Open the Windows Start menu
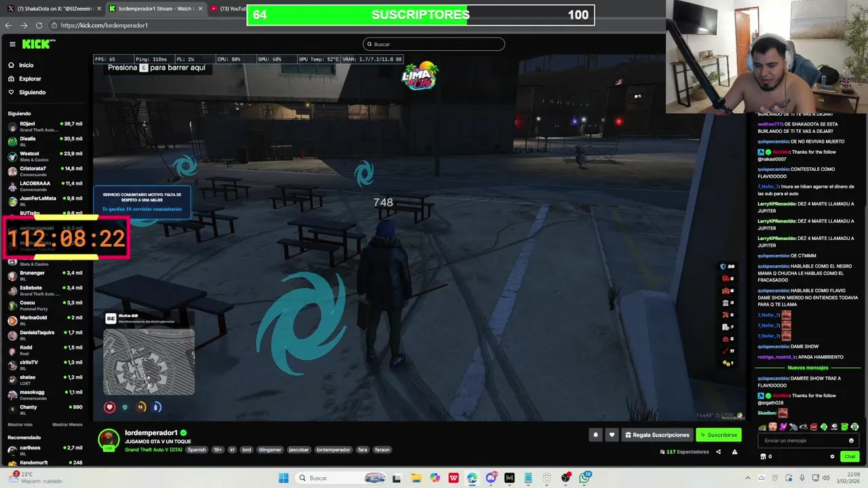Viewport: 868px width, 488px height. point(283,478)
